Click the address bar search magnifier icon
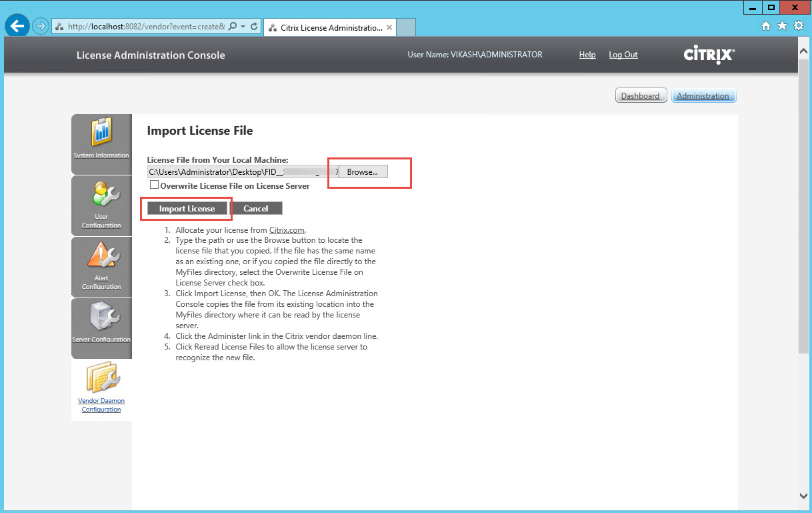Image resolution: width=812 pixels, height=513 pixels. point(233,27)
